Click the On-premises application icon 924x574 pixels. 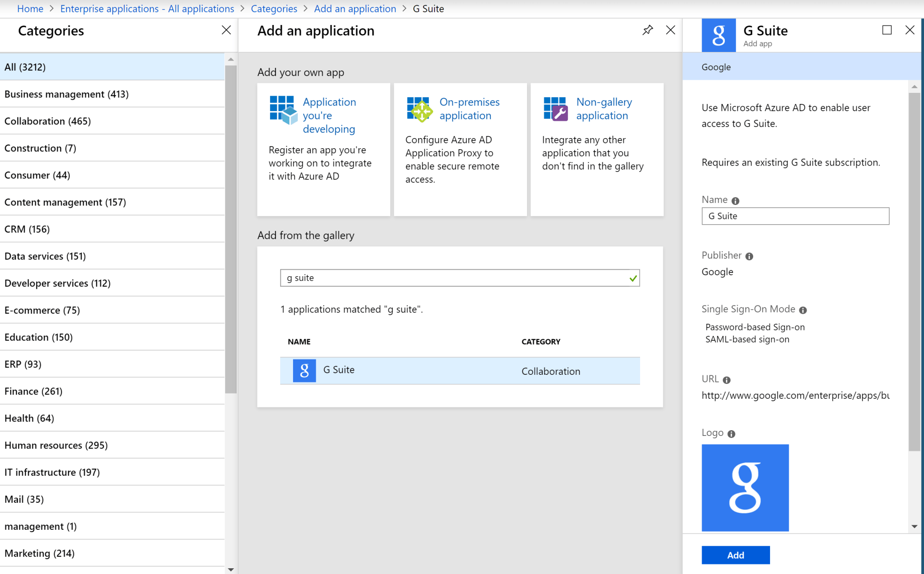pyautogui.click(x=420, y=110)
